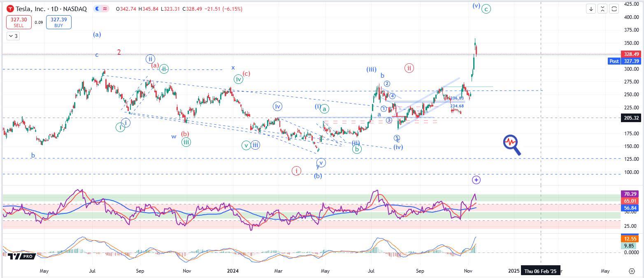Click the 375.00 level on the price scale

click(x=632, y=30)
